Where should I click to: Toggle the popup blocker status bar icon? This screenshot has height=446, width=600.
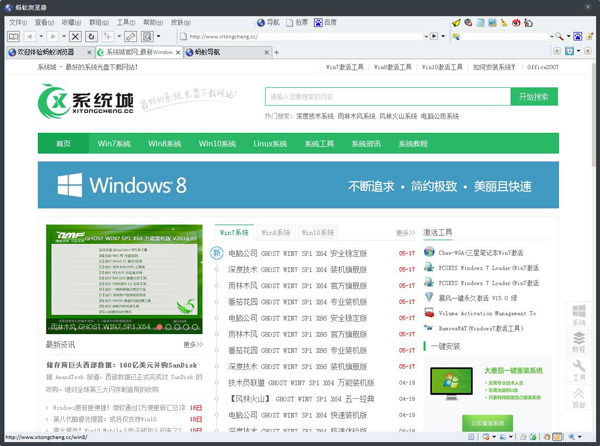click(486, 437)
